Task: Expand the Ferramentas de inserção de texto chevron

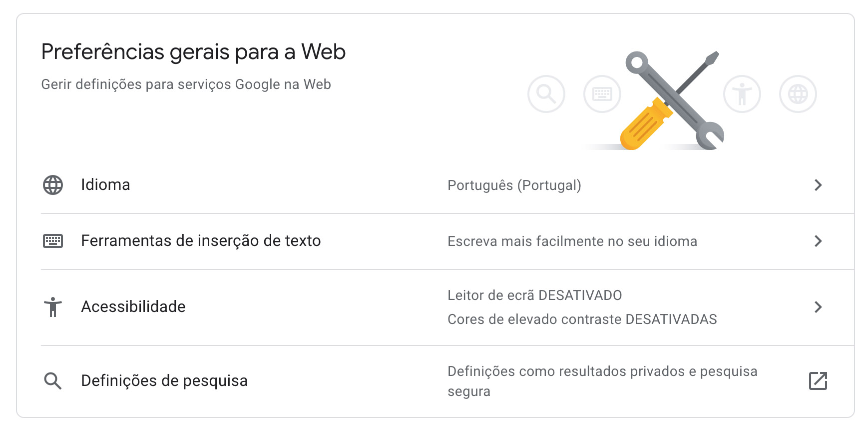Action: coord(818,241)
